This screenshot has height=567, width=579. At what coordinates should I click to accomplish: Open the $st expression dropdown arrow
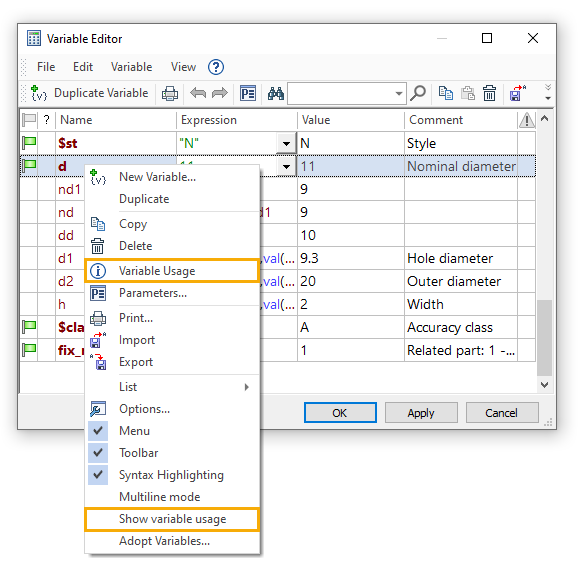tap(286, 143)
